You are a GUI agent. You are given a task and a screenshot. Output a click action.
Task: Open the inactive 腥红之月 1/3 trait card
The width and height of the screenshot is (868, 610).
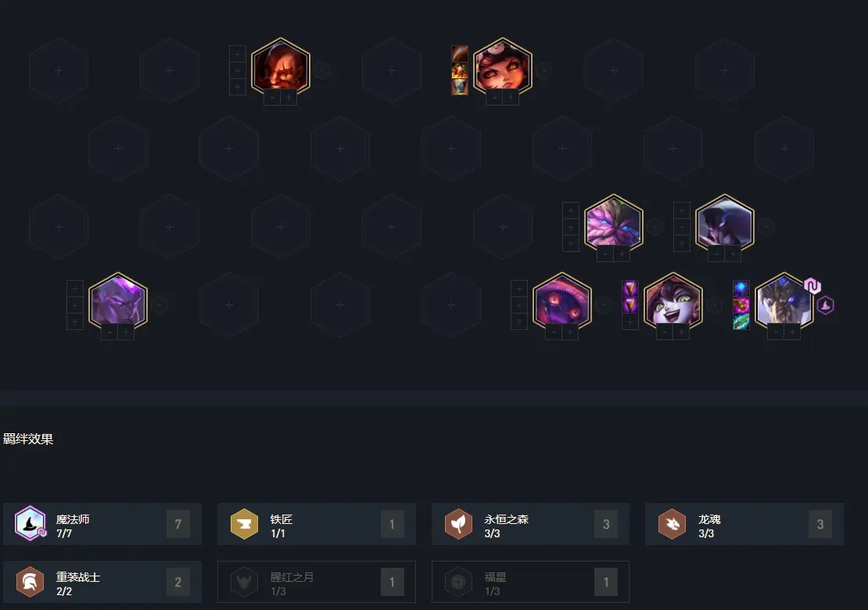click(x=317, y=582)
